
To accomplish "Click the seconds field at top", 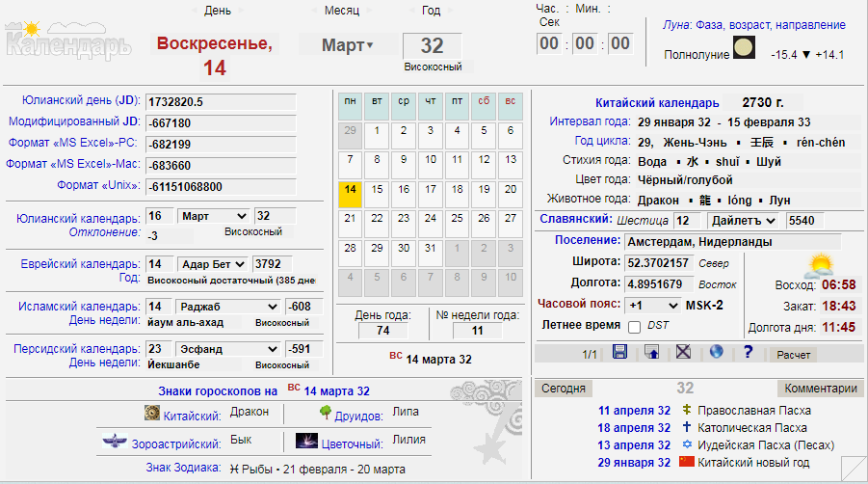I will pyautogui.click(x=619, y=43).
